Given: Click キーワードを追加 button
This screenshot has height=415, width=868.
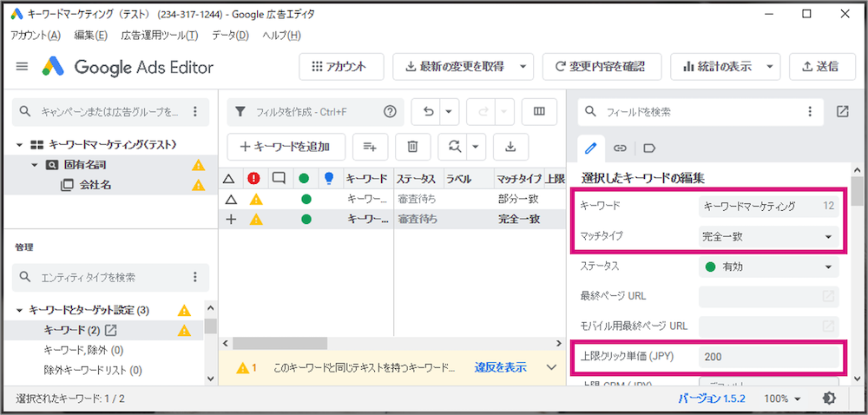Looking at the screenshot, I should [x=286, y=147].
